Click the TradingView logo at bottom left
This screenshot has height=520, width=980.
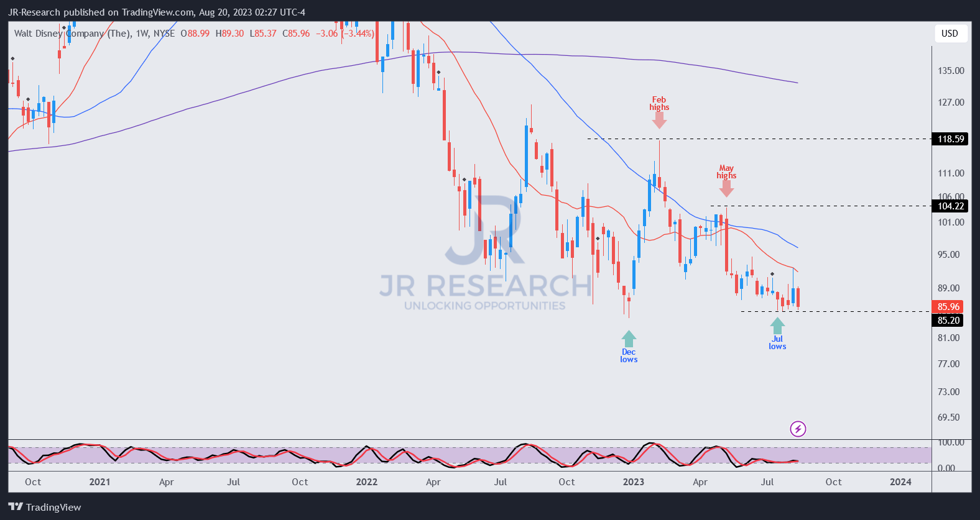(x=45, y=507)
